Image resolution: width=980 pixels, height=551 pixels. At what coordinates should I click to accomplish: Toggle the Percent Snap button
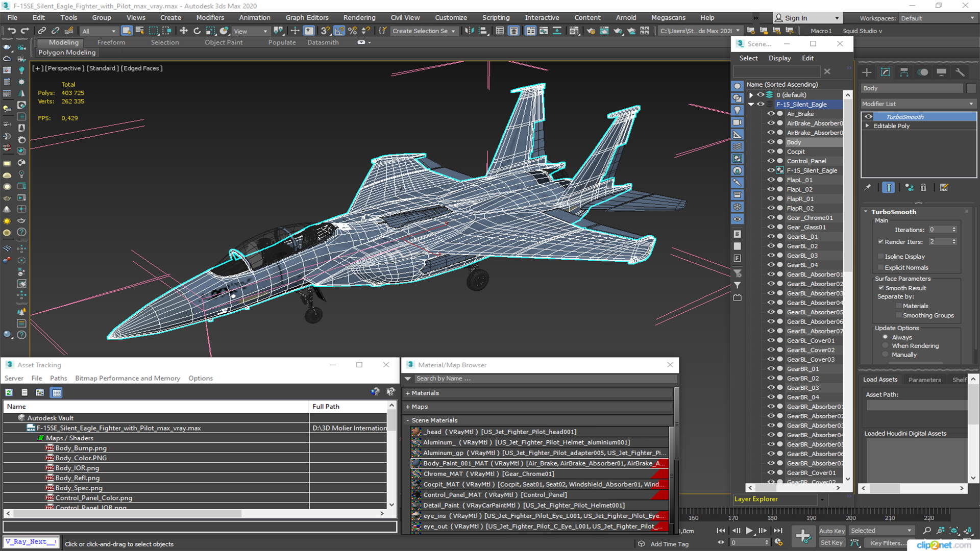click(x=352, y=31)
